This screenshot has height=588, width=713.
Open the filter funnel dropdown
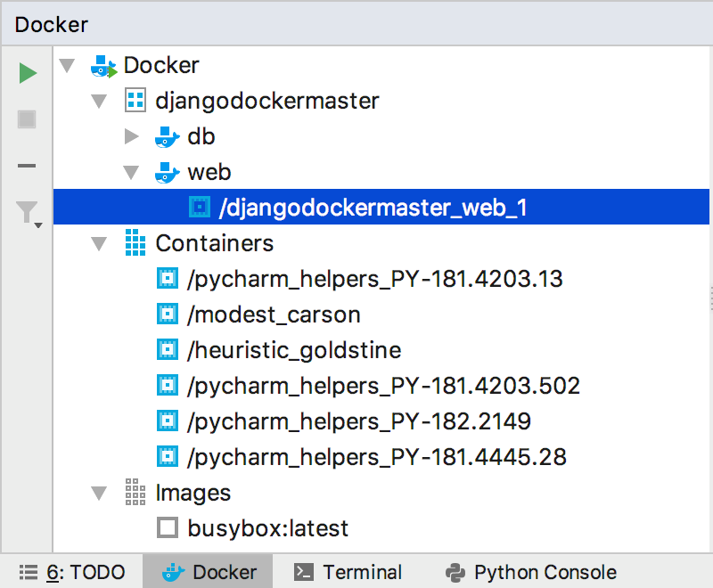point(29,213)
